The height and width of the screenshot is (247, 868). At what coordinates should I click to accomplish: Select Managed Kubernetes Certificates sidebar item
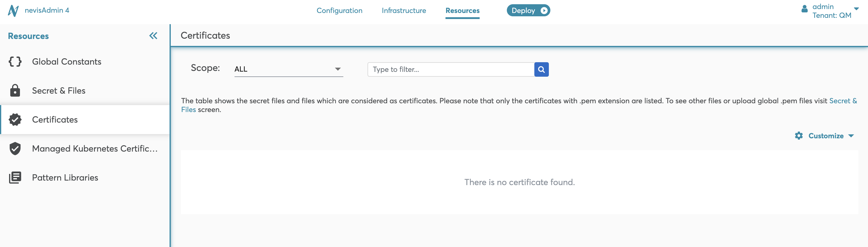pyautogui.click(x=95, y=148)
